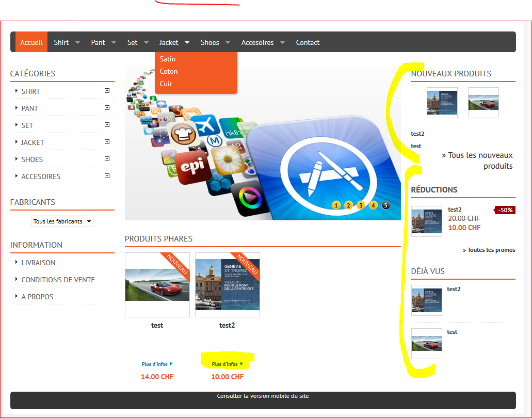Open the SET category link
The width and height of the screenshot is (532, 418).
(27, 125)
